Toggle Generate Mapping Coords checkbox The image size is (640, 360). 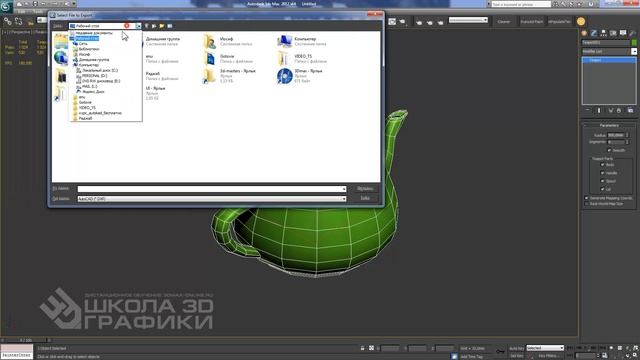pyautogui.click(x=587, y=198)
